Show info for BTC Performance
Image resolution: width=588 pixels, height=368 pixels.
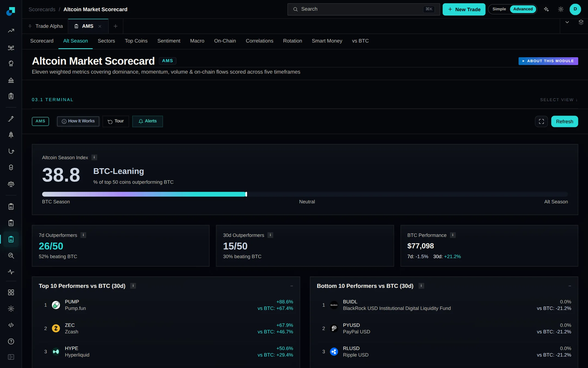click(x=453, y=235)
